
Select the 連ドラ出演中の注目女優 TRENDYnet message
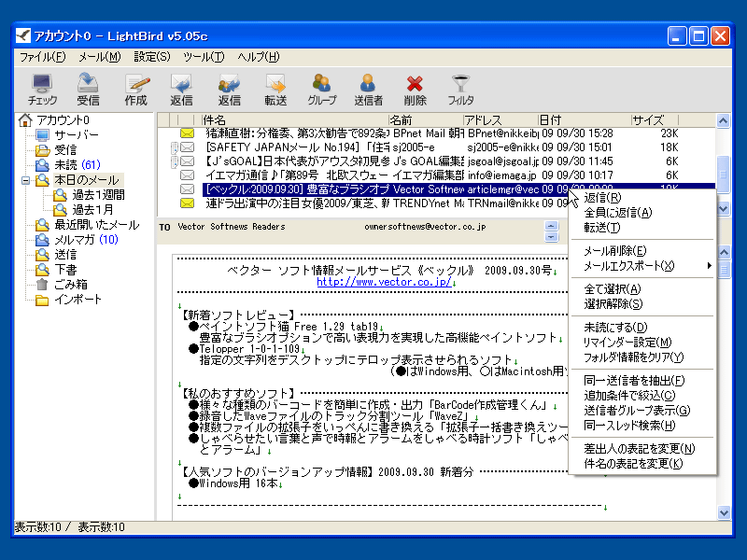pyautogui.click(x=363, y=203)
